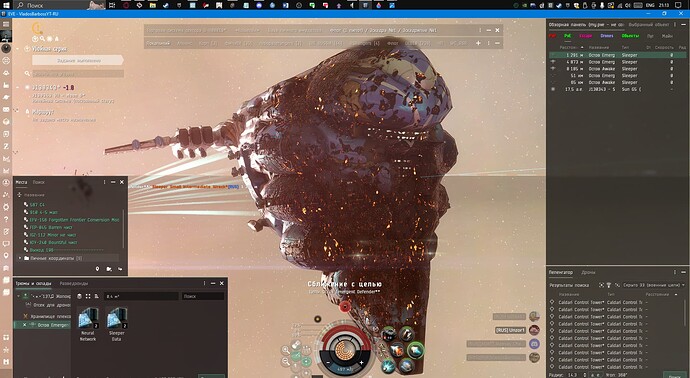Viewport: 690px width, 378px height.
Task: Open the chat icon in Neocom sidebar
Action: 6,243
